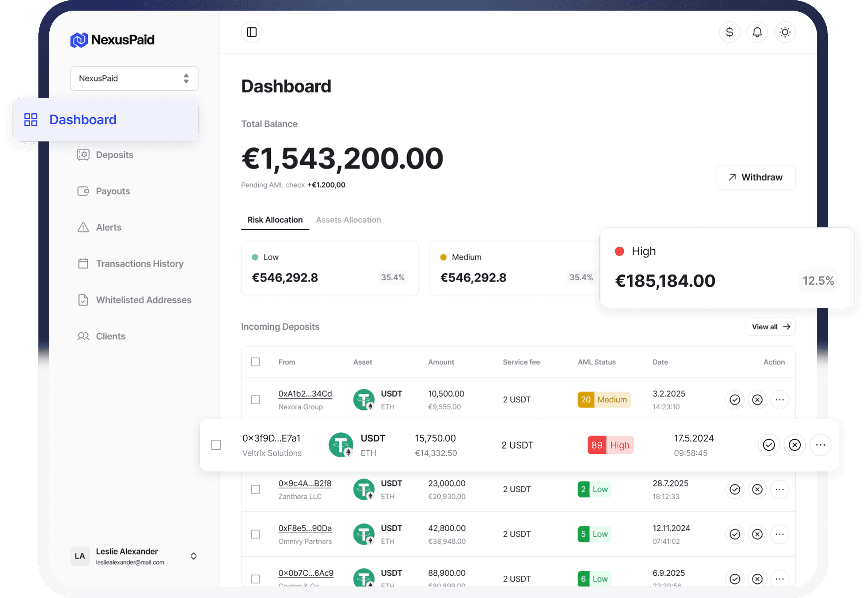Reject the Nexora Group deposit
The image size is (868, 598).
[757, 400]
